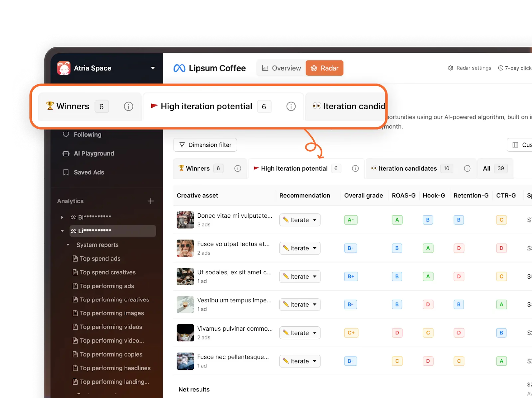532x398 pixels.
Task: Click the Radar settings gear icon
Action: pyautogui.click(x=451, y=68)
